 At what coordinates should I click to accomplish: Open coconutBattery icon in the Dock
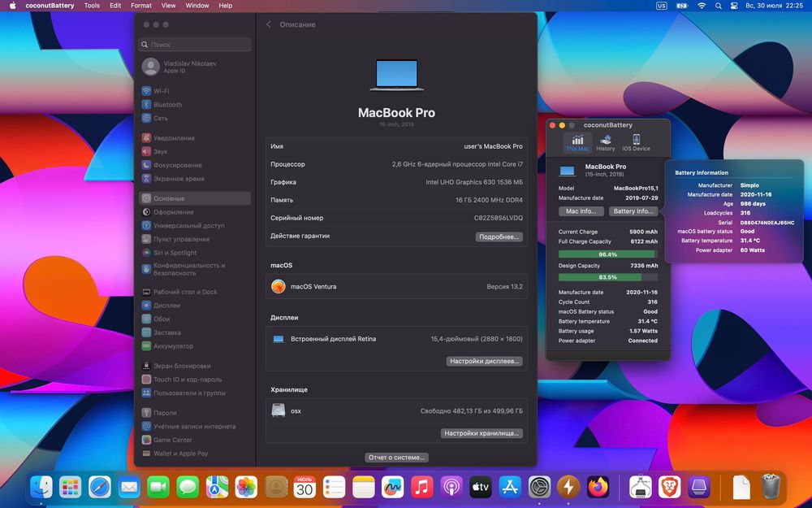pos(568,487)
